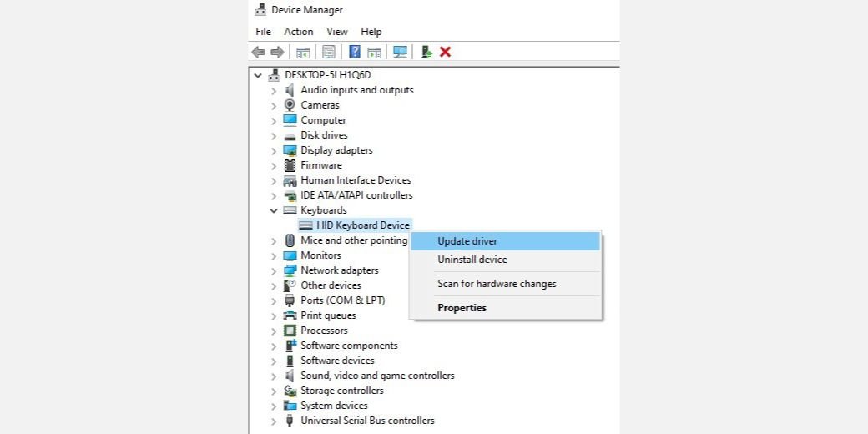Select Uninstall device in context menu

click(x=472, y=260)
